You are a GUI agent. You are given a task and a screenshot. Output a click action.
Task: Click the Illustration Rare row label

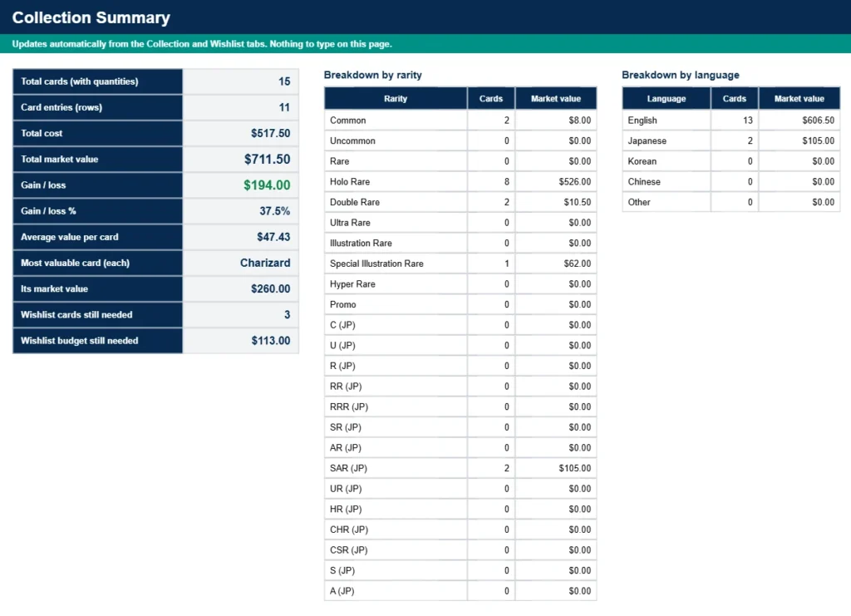[x=361, y=243]
